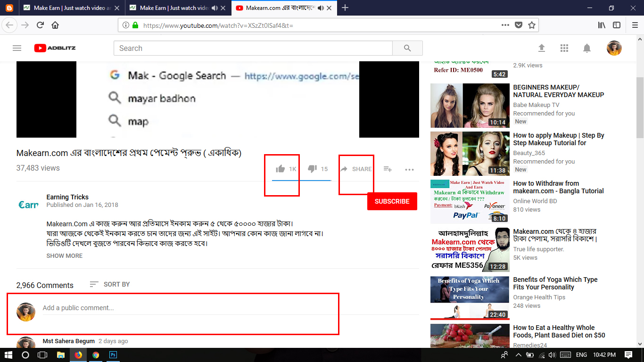Viewport: 644px width, 362px height.
Task: Open the Firefox Library icon
Action: pyautogui.click(x=602, y=25)
